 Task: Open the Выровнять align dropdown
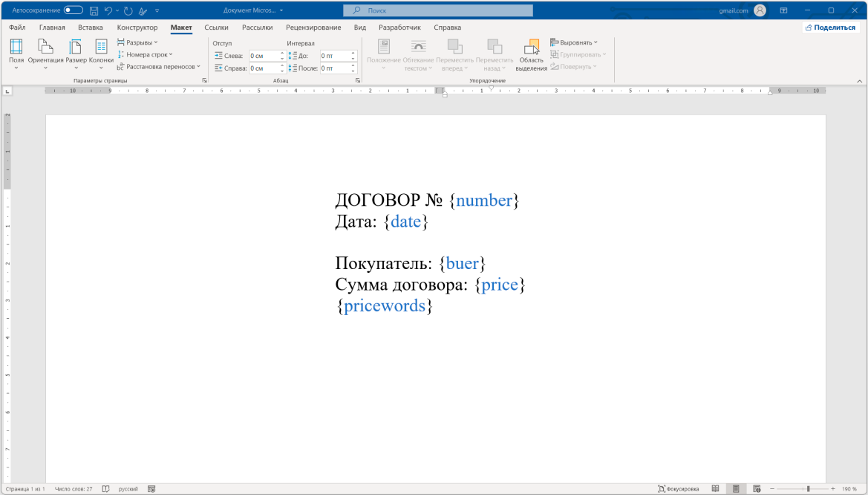[x=574, y=42]
